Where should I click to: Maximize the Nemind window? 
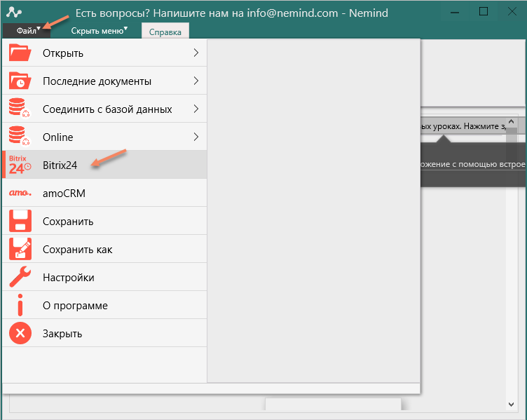tap(484, 12)
